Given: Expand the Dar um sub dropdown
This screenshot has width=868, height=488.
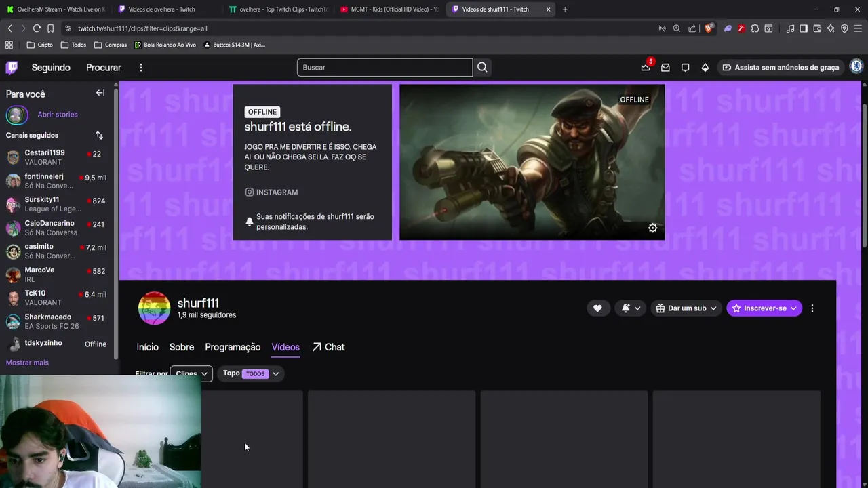Looking at the screenshot, I should pos(686,308).
